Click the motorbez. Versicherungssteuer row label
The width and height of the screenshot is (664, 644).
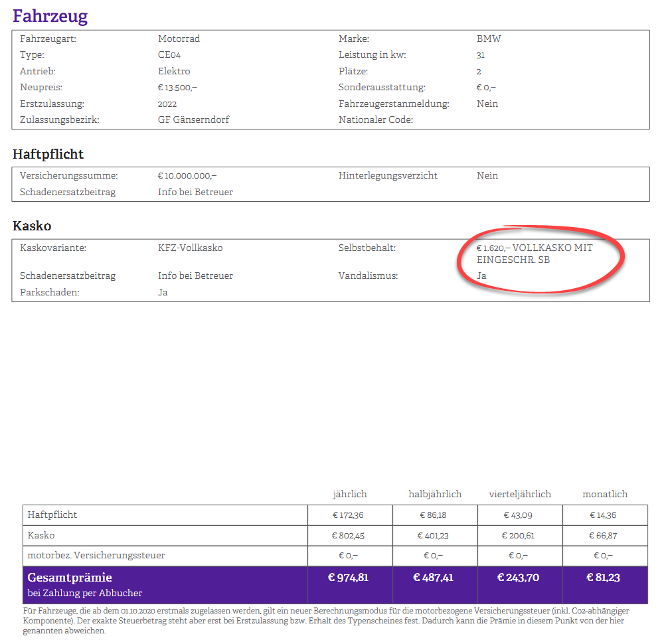[x=96, y=555]
